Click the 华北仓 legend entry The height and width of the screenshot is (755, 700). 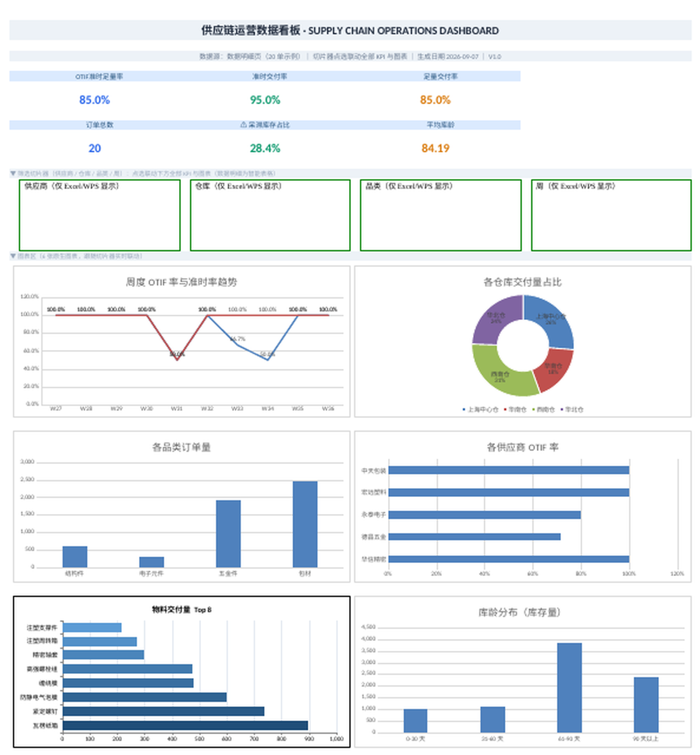tap(572, 409)
